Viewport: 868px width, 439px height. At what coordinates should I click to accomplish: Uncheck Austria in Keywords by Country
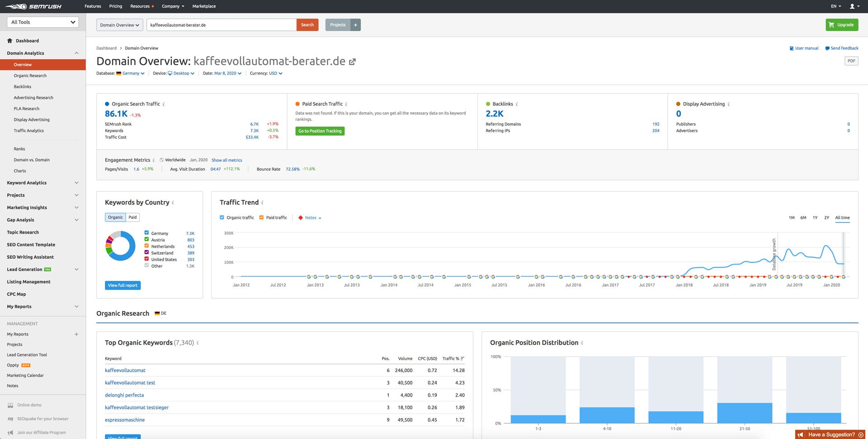point(146,239)
